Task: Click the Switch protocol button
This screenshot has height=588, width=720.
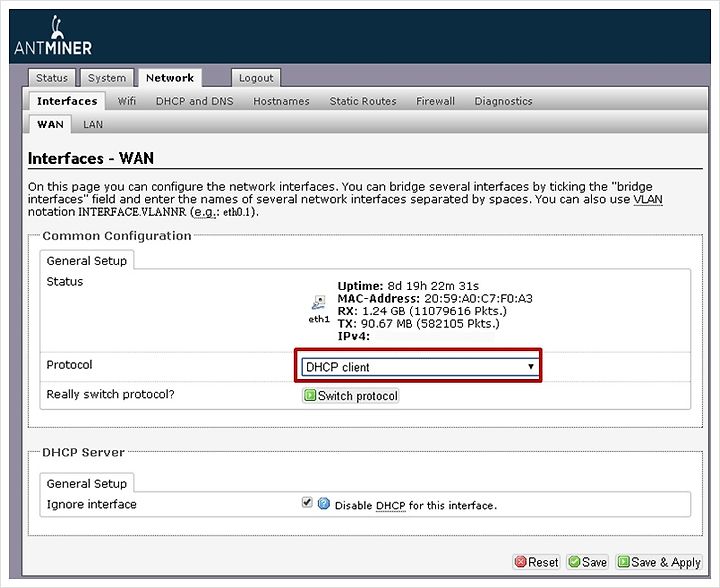Action: [350, 396]
